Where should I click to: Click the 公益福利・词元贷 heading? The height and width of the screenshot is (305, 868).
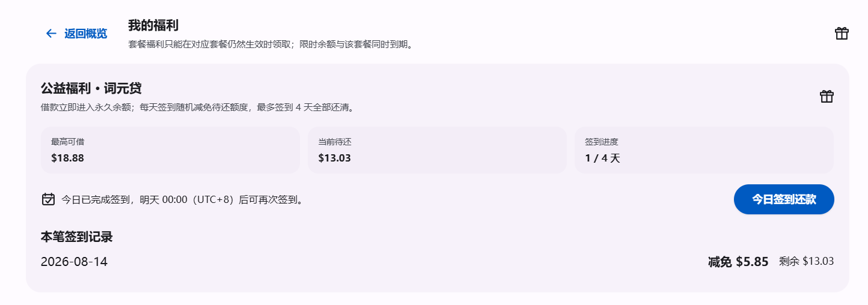pos(91,88)
